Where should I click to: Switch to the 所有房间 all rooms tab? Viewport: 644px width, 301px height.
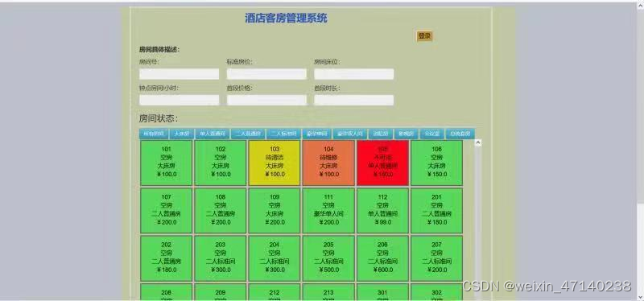154,134
